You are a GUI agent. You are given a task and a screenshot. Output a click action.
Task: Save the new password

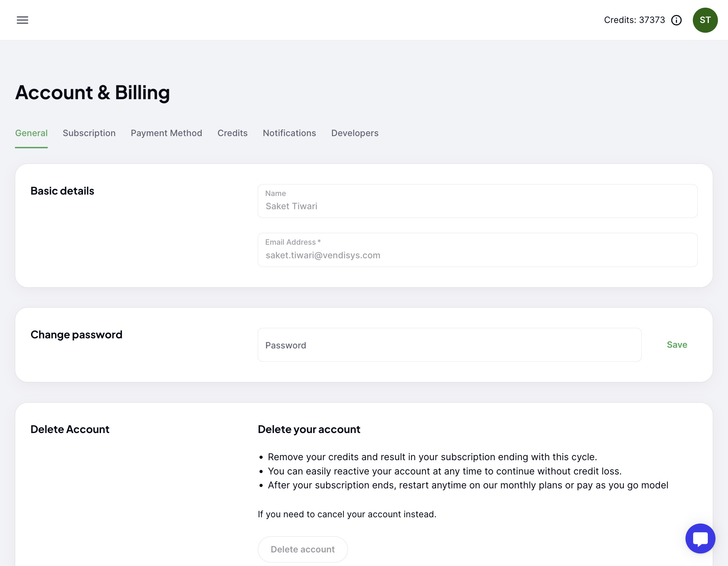pyautogui.click(x=677, y=345)
